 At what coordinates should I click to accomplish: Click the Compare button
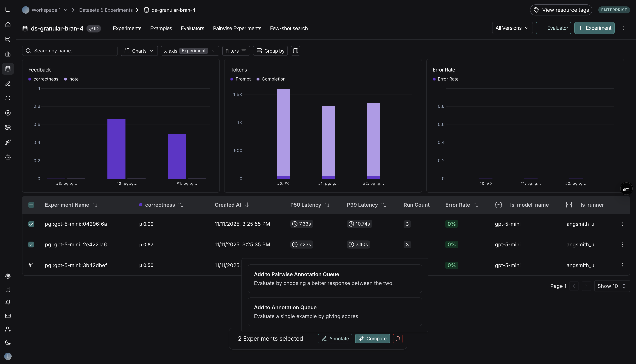pyautogui.click(x=372, y=338)
